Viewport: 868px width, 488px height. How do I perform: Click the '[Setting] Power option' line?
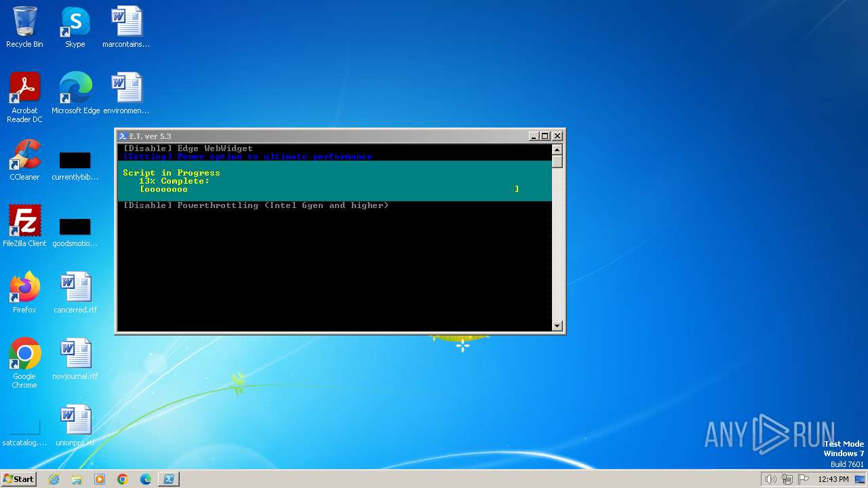pyautogui.click(x=248, y=157)
